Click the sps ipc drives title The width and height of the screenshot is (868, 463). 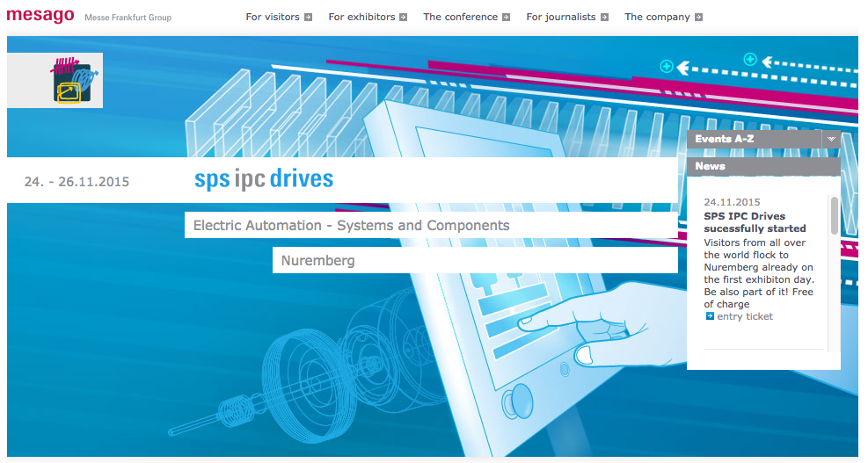(264, 179)
